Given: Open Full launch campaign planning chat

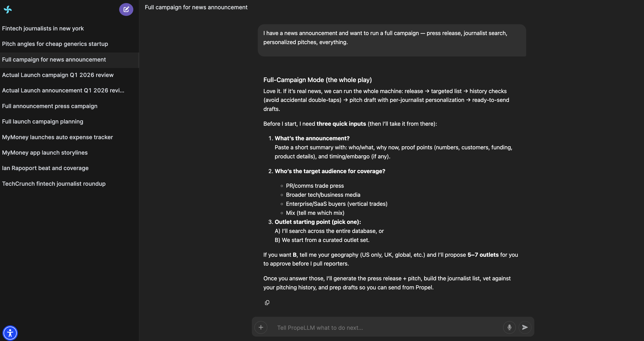Looking at the screenshot, I should click(x=43, y=122).
